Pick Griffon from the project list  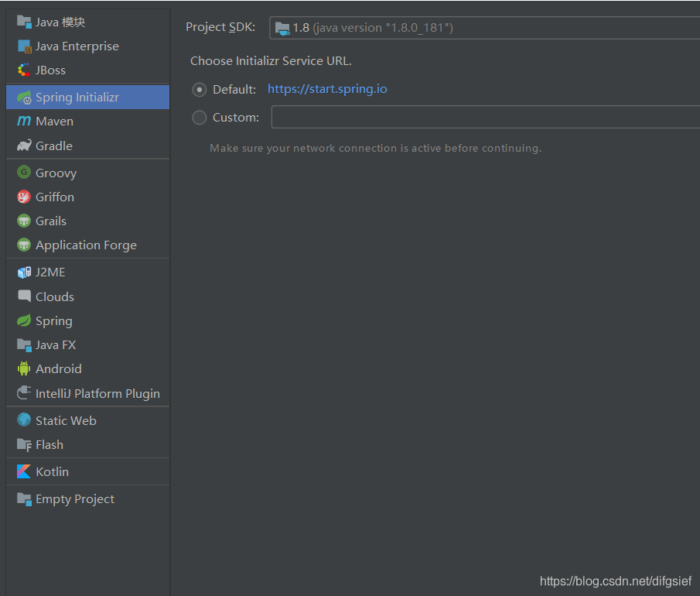pyautogui.click(x=88, y=197)
